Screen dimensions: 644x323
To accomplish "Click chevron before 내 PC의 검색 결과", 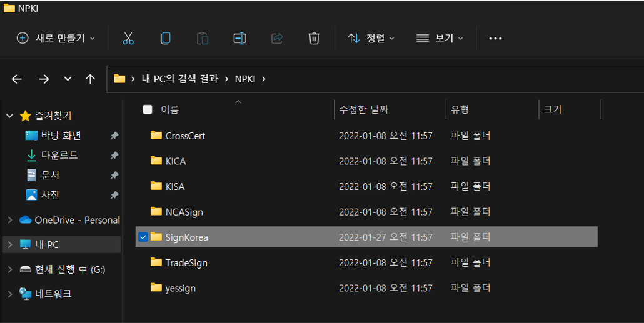I will coord(133,79).
